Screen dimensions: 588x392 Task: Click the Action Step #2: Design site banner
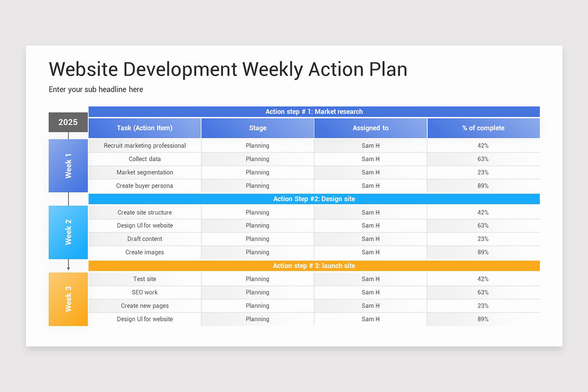coord(314,199)
